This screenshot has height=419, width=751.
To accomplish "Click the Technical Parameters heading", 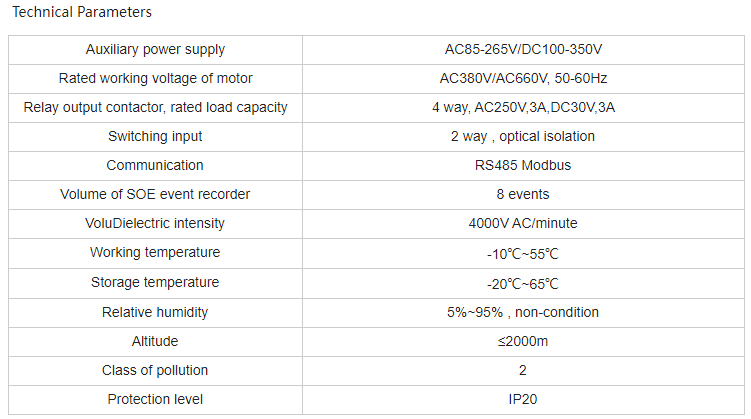I will [82, 12].
